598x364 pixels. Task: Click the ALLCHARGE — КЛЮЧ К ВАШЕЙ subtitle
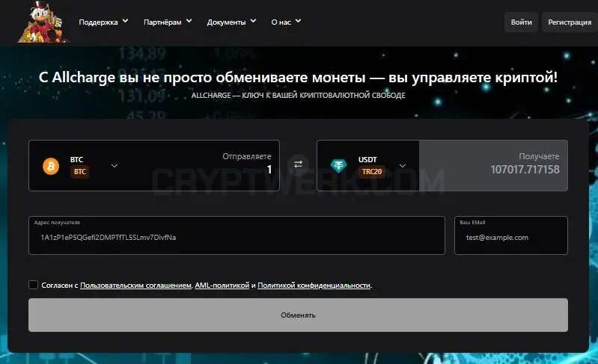(298, 95)
